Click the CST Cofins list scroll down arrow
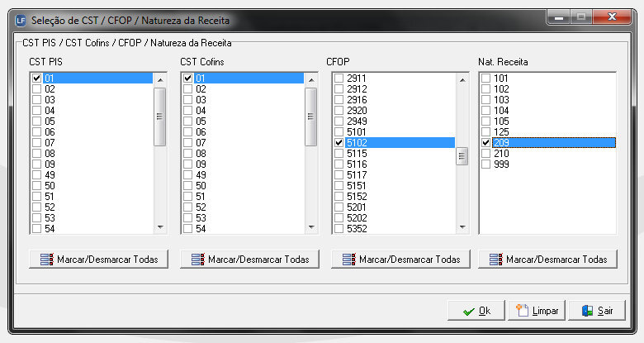Viewport: 644px width, 343px height. click(311, 227)
